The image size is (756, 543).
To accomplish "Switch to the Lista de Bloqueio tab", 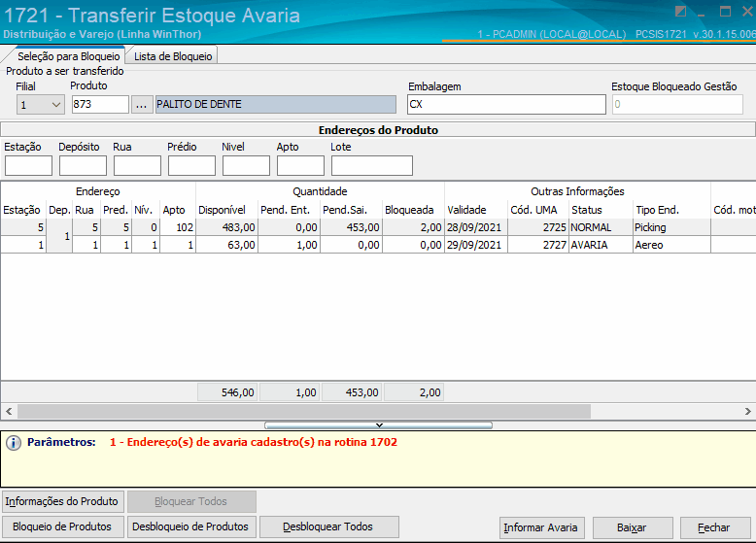I will click(173, 56).
